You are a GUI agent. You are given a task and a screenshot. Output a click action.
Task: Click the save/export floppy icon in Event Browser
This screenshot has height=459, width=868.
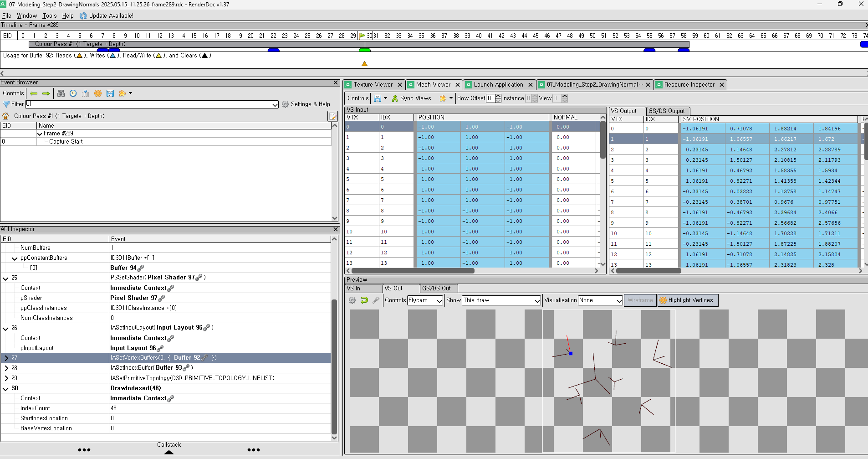110,93
